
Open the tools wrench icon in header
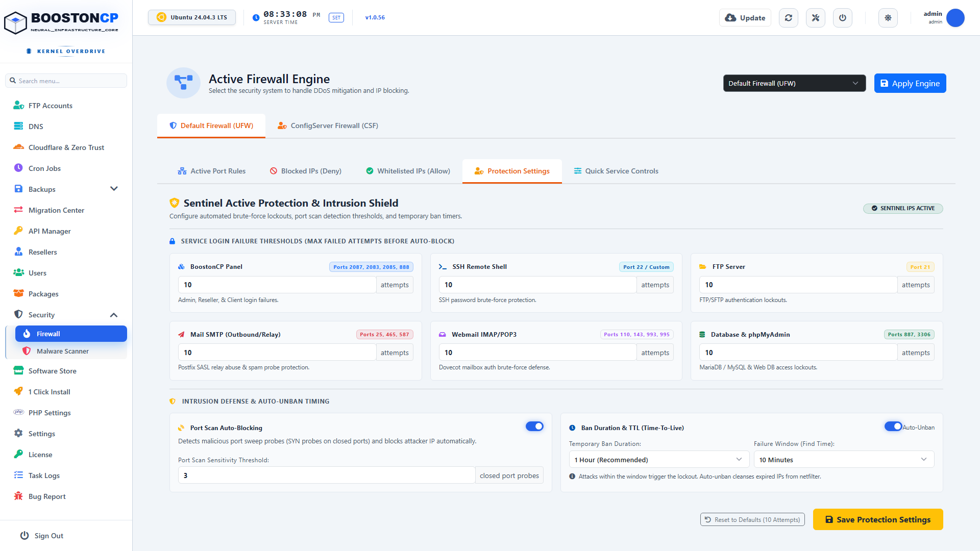pyautogui.click(x=816, y=18)
